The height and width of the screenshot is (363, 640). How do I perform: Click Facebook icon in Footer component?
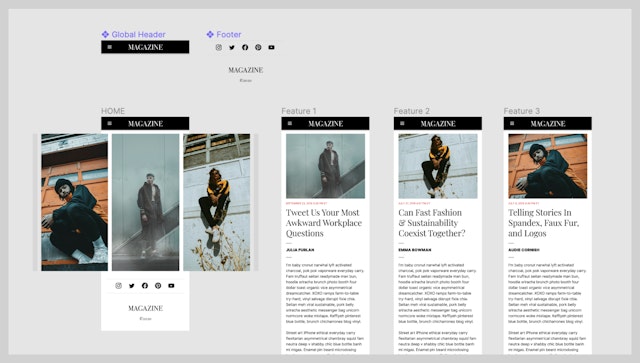pyautogui.click(x=245, y=47)
